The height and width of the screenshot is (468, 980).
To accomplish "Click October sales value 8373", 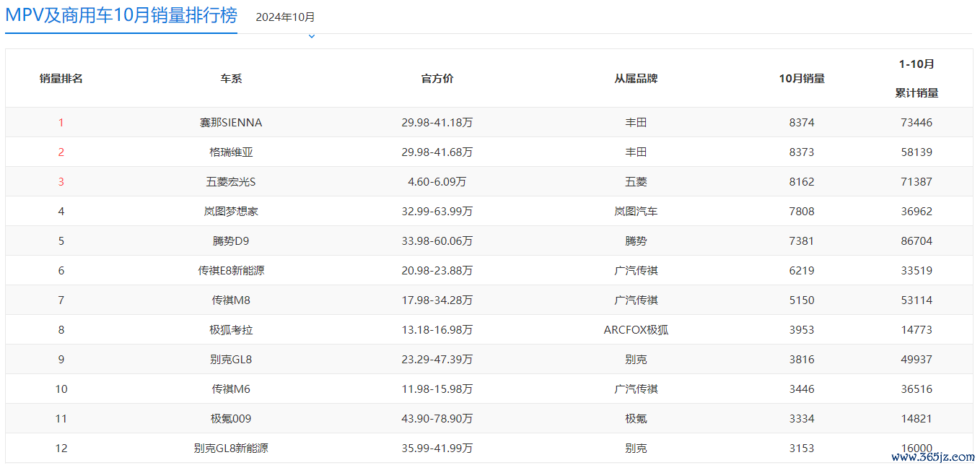I will pos(802,152).
